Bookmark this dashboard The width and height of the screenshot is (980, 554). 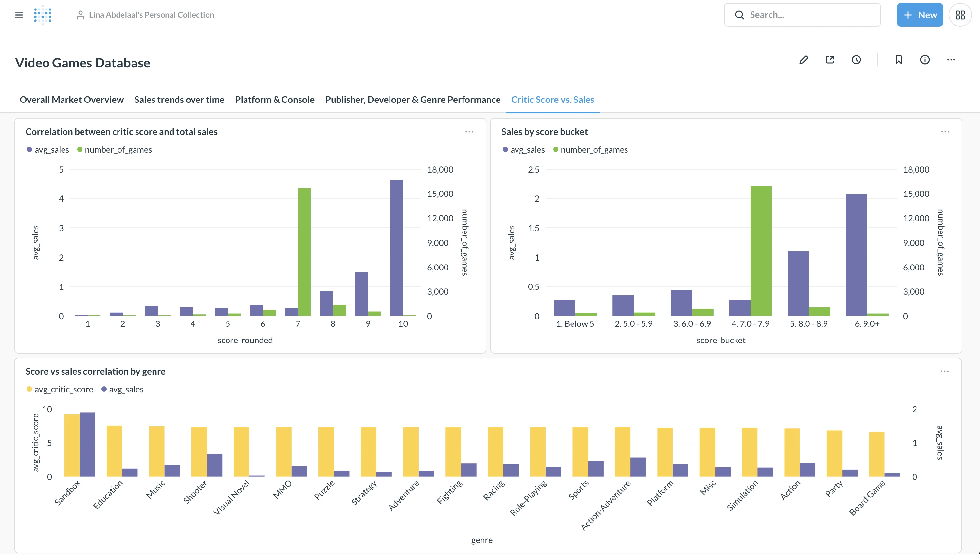click(898, 60)
